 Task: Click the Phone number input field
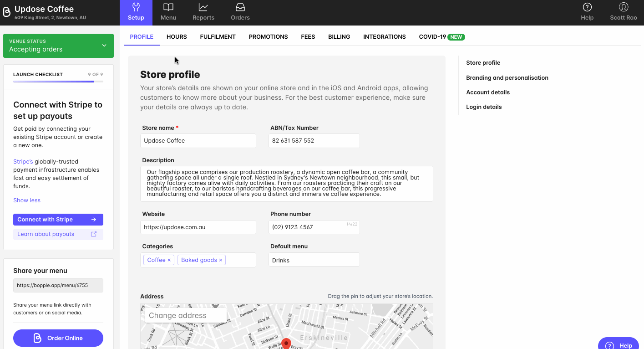point(314,227)
